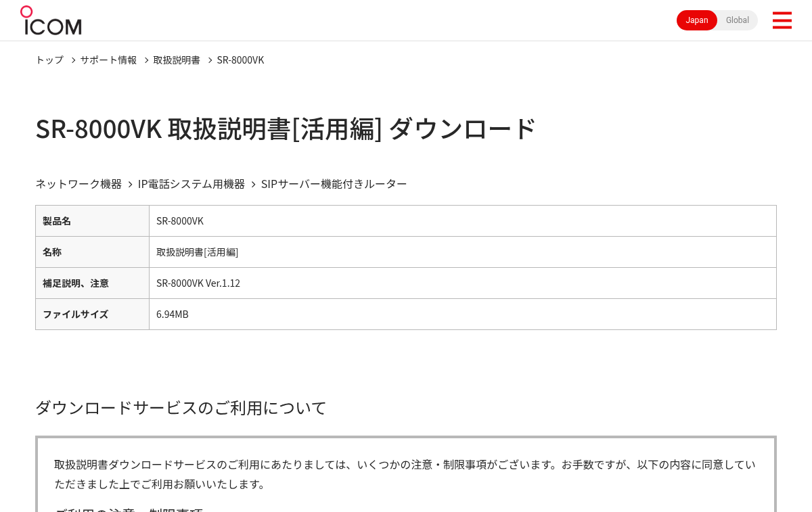Select the 製品名 header cell
Screen dimensions: 812x512
click(x=92, y=221)
